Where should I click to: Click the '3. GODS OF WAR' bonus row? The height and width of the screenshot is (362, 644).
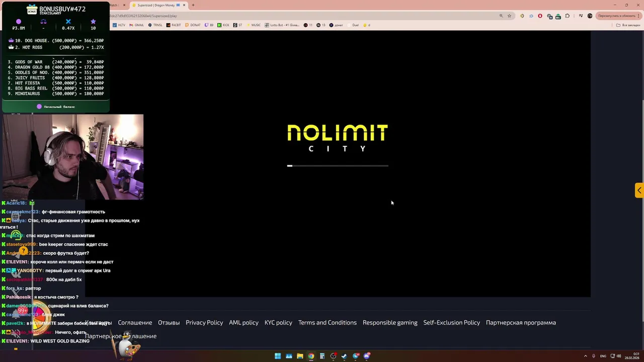coord(56,62)
